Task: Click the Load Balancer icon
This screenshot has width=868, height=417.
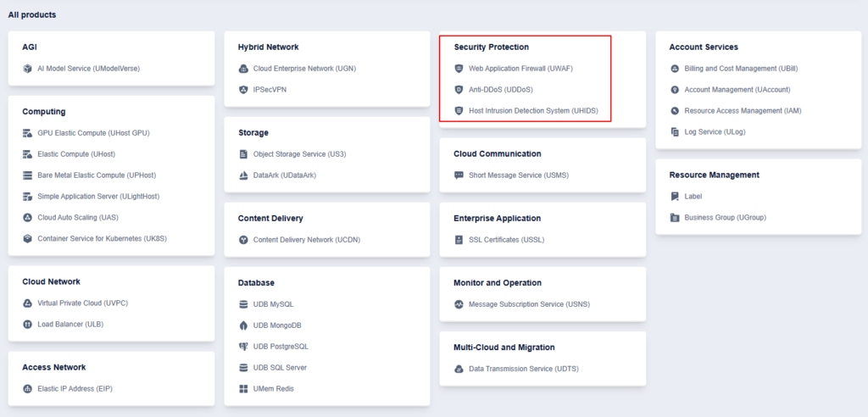Action: pyautogui.click(x=27, y=325)
